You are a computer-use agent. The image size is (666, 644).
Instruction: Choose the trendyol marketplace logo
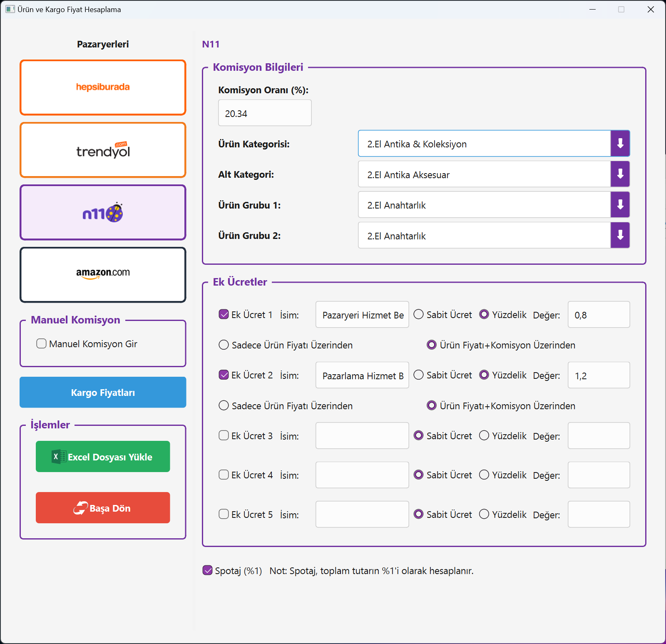pos(103,150)
